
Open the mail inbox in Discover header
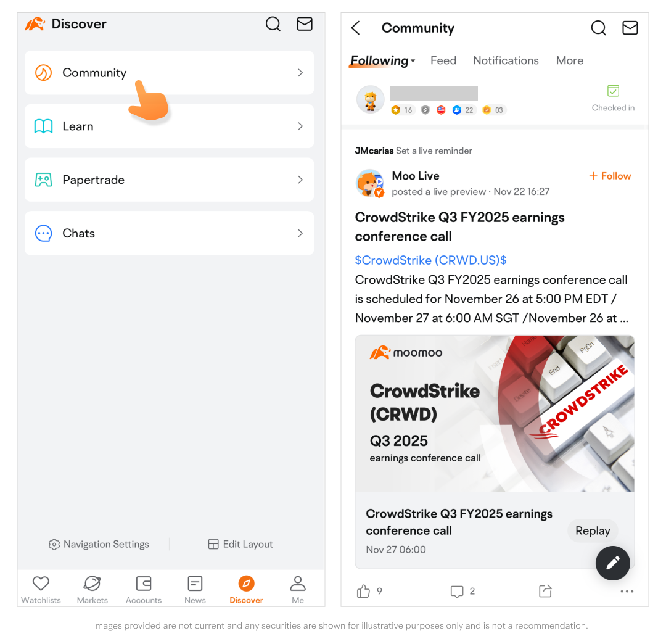click(305, 24)
